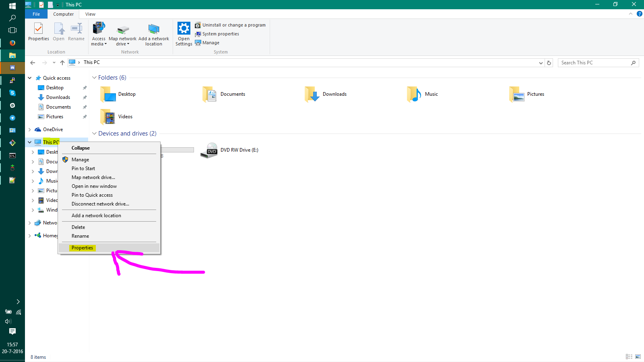The height and width of the screenshot is (362, 644).
Task: Select Manage in the context menu
Action: click(109, 160)
